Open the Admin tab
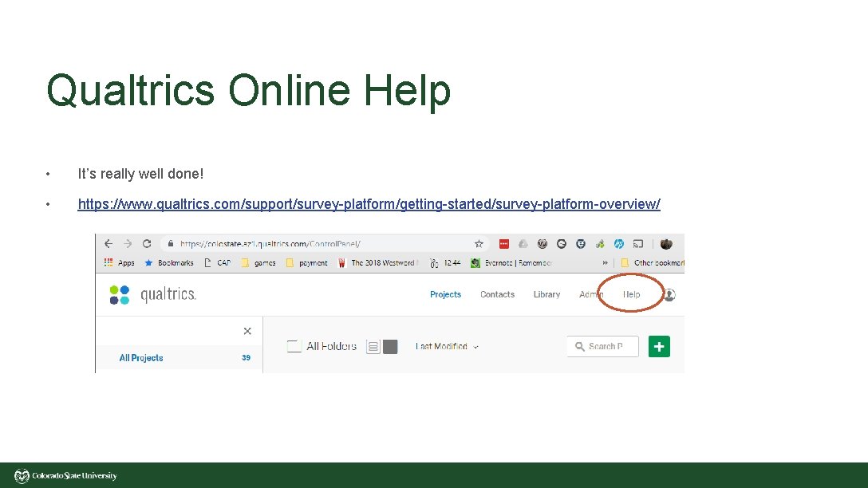Screen dimensions: 868x488 point(590,294)
